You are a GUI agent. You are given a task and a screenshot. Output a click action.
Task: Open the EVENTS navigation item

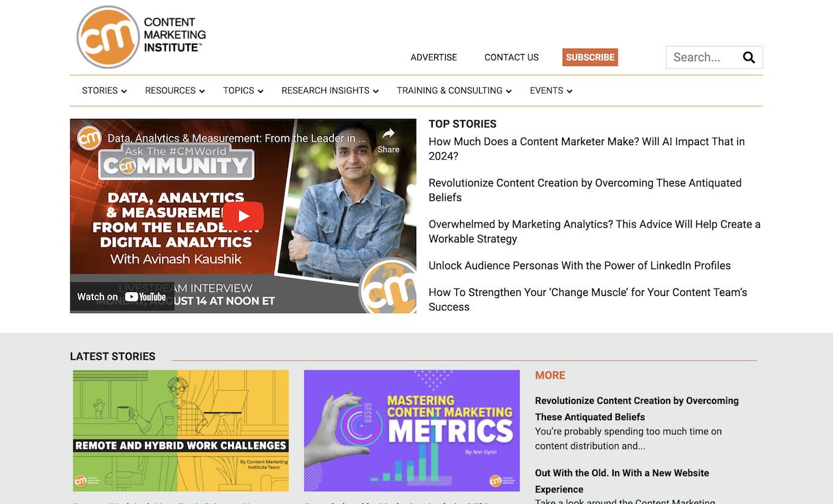(x=550, y=90)
